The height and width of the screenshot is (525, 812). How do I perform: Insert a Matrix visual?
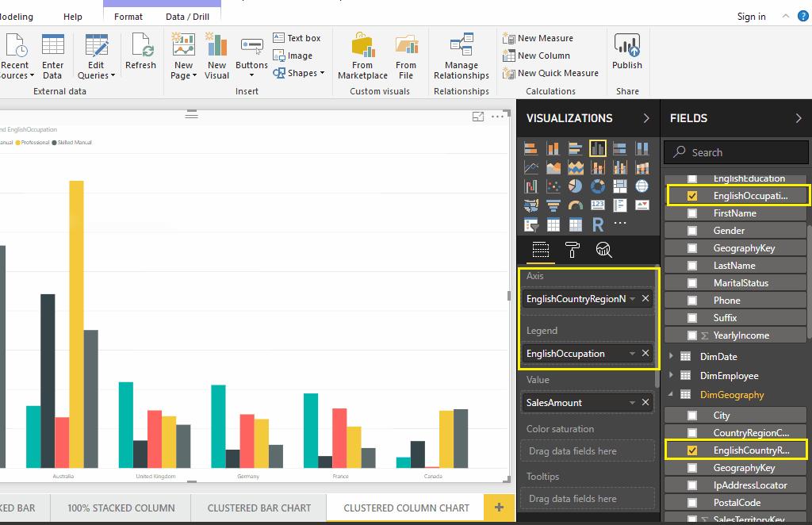576,224
